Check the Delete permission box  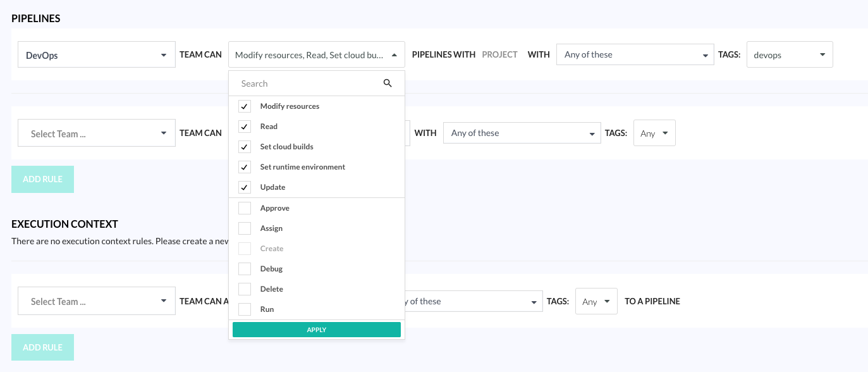click(x=245, y=289)
